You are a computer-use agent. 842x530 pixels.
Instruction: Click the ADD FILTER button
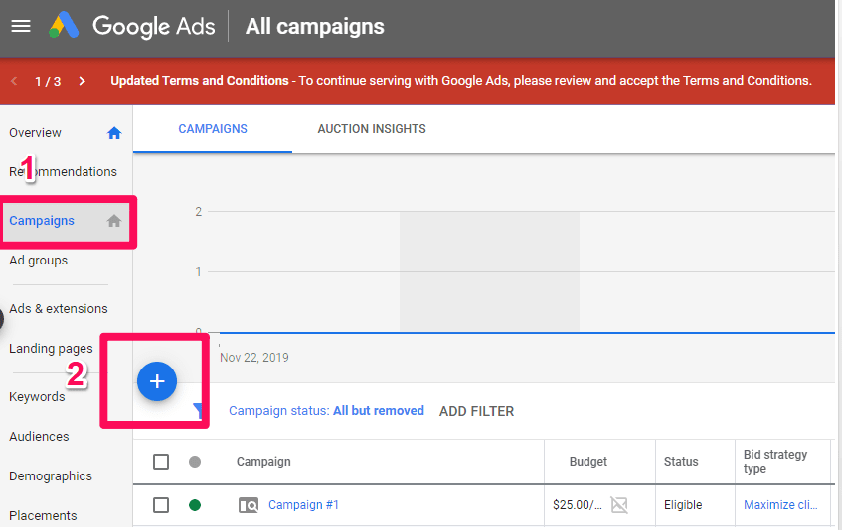476,411
